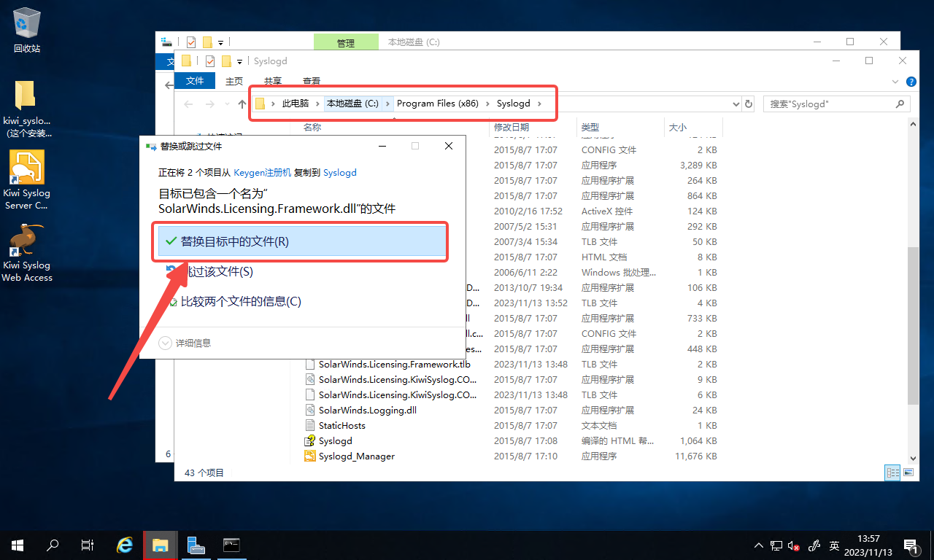Image resolution: width=934 pixels, height=560 pixels.
Task: Open the 主页 ribbon tab
Action: (234, 81)
